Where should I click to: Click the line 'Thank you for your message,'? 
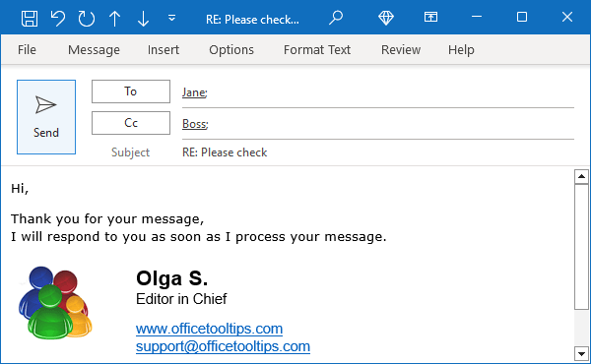(107, 219)
